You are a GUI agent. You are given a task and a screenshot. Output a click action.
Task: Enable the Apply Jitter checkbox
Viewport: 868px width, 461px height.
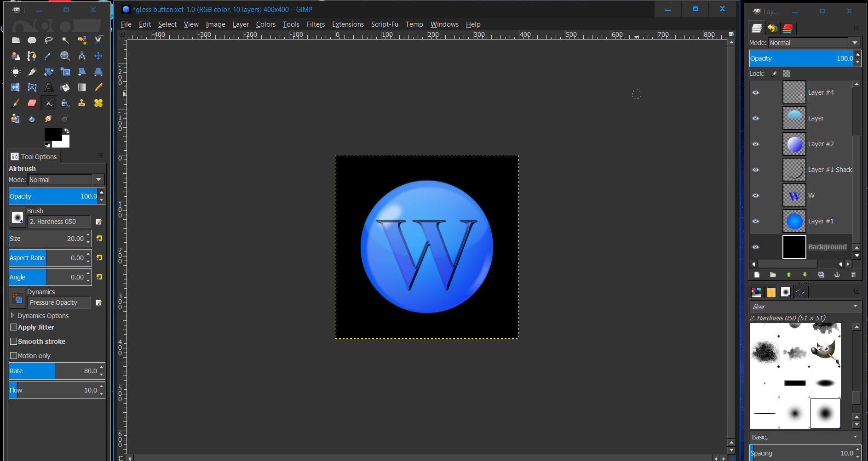click(14, 327)
